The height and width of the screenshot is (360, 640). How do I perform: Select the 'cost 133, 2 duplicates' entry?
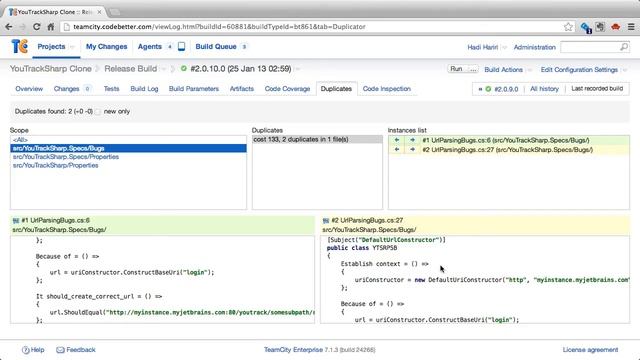coord(317,140)
